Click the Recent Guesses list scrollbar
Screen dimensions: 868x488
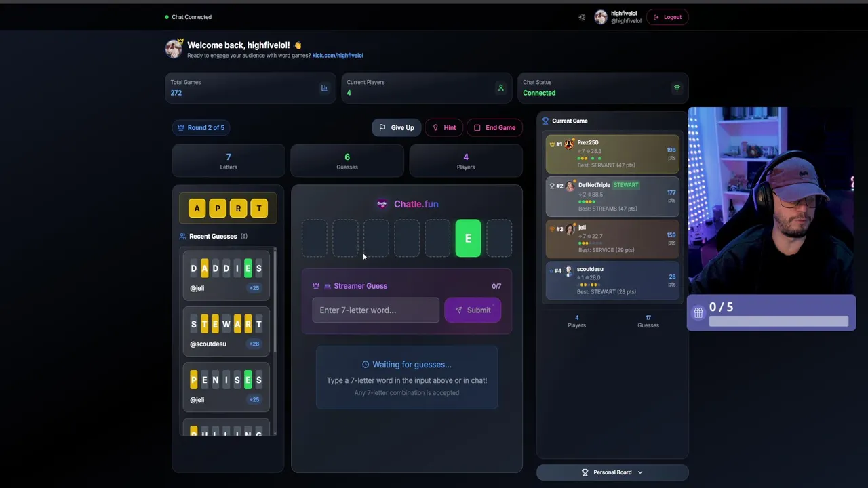[x=275, y=302]
